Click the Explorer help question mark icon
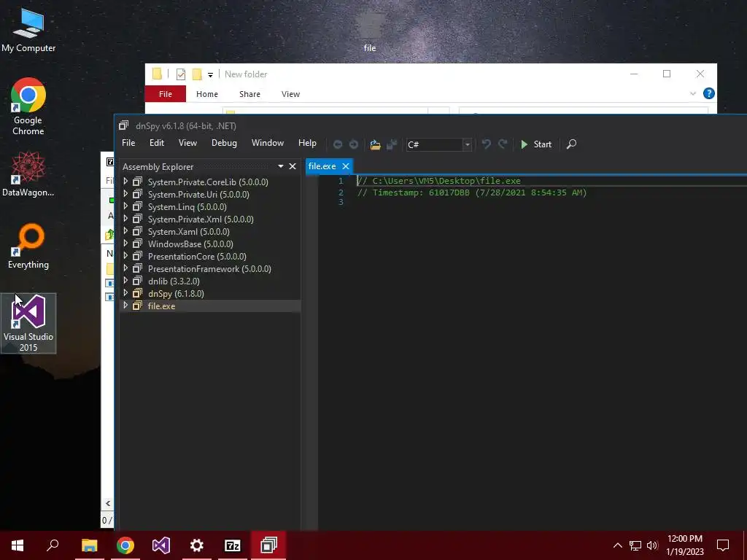The image size is (747, 560). (709, 93)
